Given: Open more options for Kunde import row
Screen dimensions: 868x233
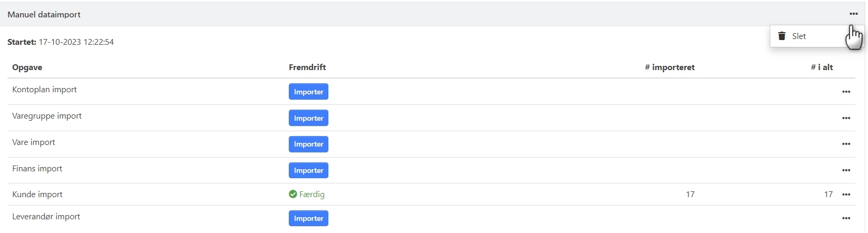Looking at the screenshot, I should 846,195.
